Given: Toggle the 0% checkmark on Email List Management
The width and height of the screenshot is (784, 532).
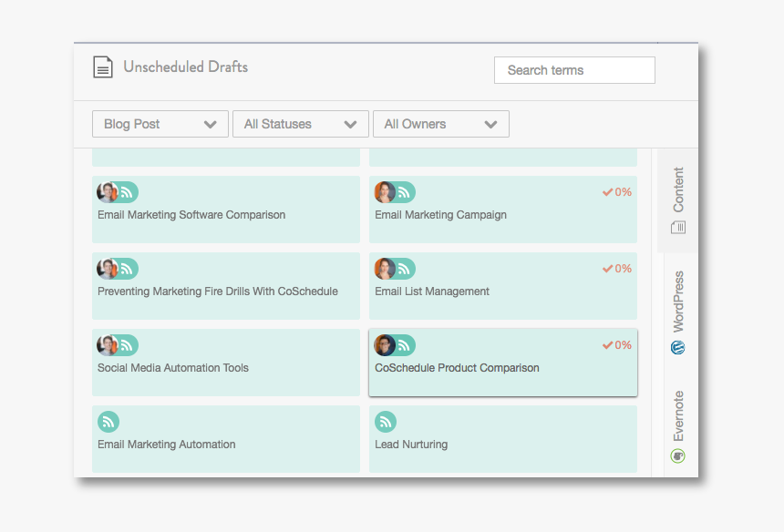Looking at the screenshot, I should pos(608,269).
